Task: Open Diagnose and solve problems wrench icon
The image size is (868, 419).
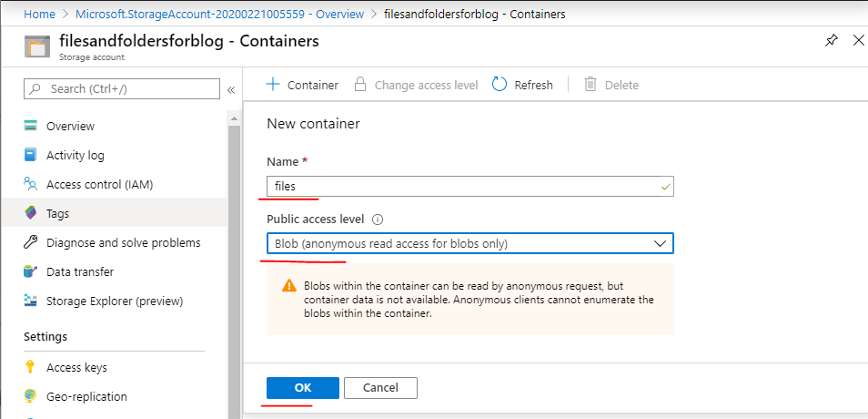Action: [x=31, y=242]
